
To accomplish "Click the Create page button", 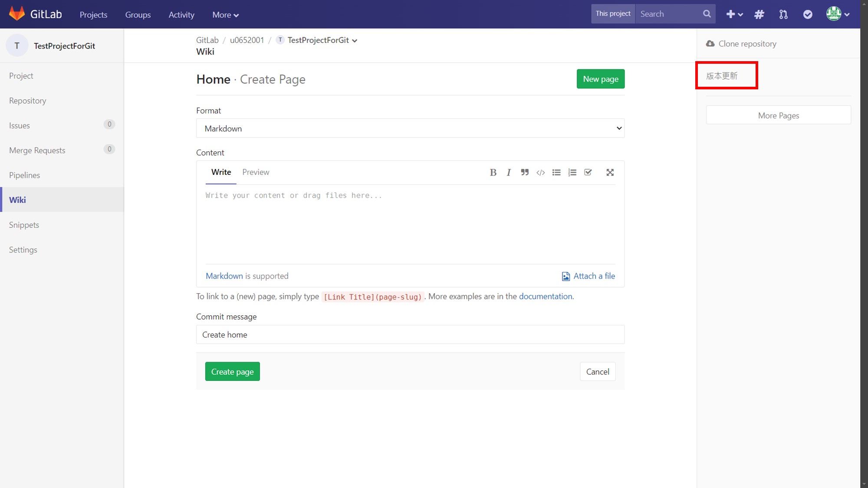I will pyautogui.click(x=232, y=372).
